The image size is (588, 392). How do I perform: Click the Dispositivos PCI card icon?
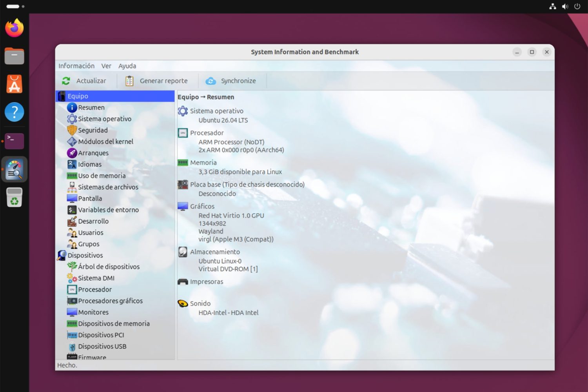tap(72, 335)
